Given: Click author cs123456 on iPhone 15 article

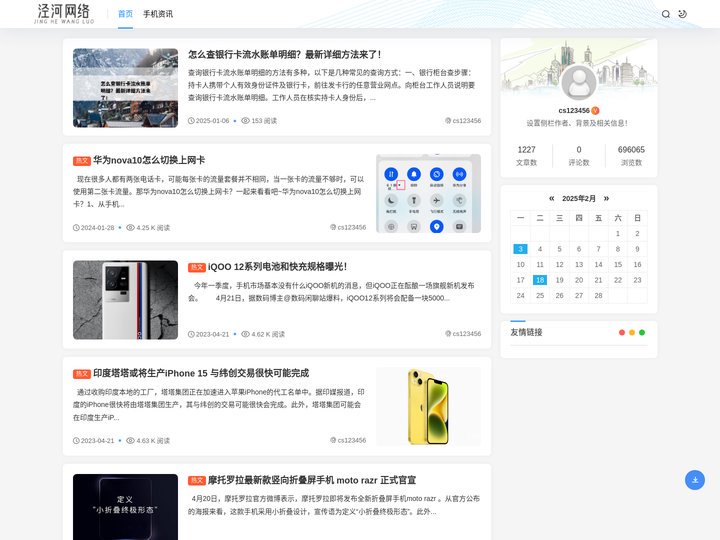Looking at the screenshot, I should (348, 440).
